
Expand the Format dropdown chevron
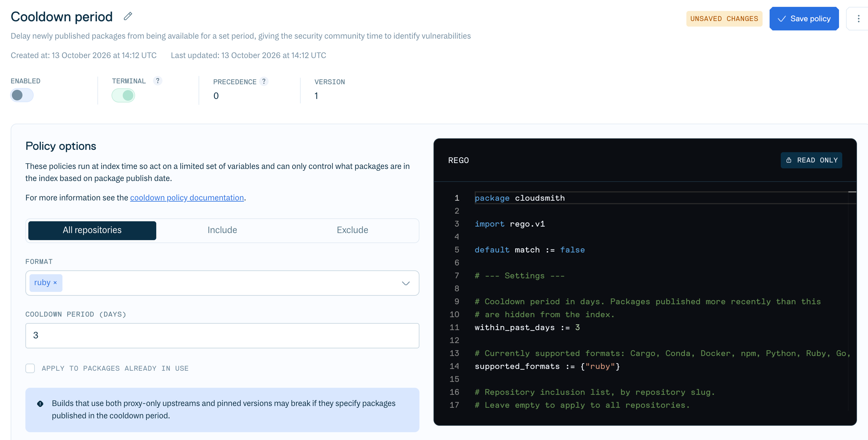[406, 283]
